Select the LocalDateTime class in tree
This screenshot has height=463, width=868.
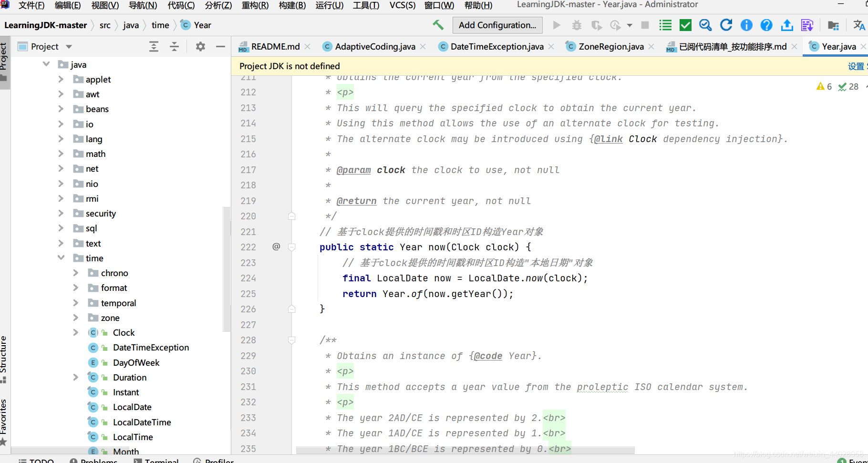coord(142,422)
